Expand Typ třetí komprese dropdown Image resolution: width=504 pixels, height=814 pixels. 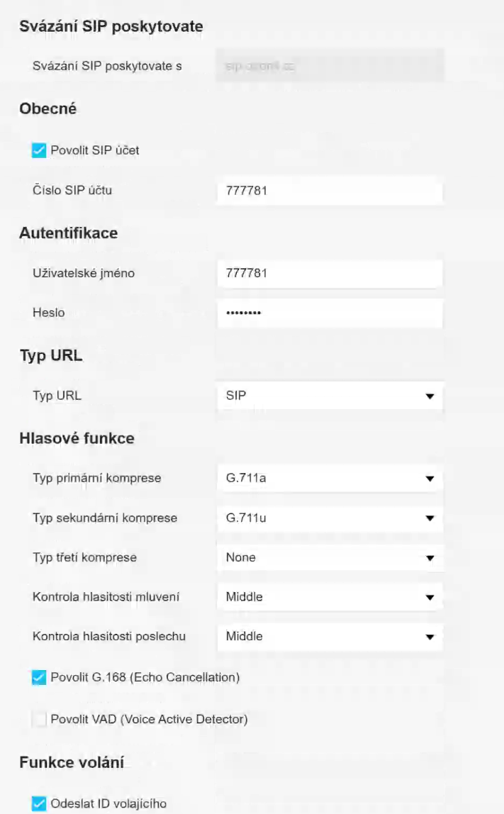point(329,558)
